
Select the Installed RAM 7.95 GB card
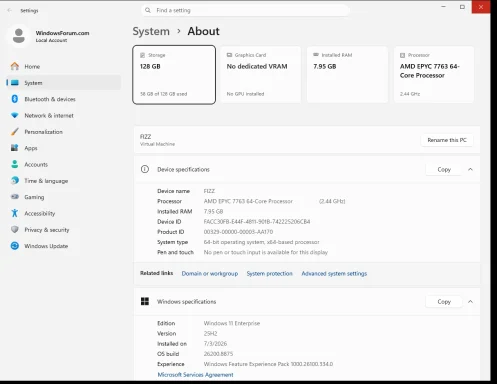347,75
